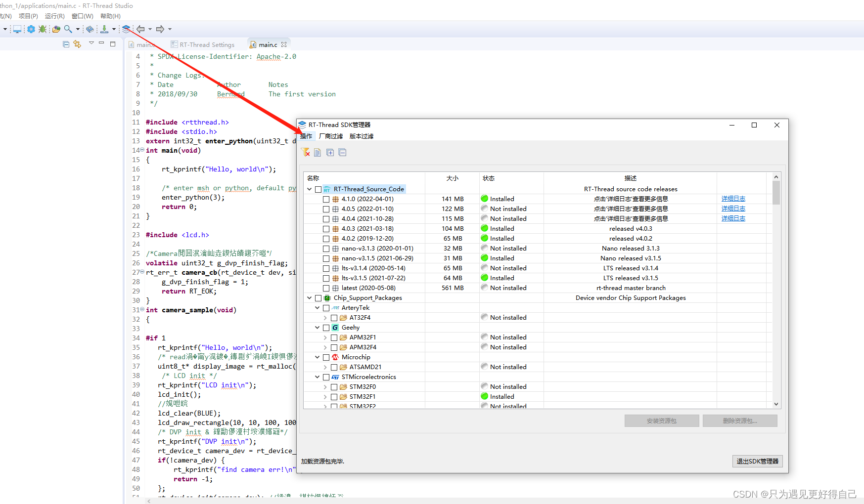
Task: Collapse the Microchip vendor node
Action: (x=318, y=357)
